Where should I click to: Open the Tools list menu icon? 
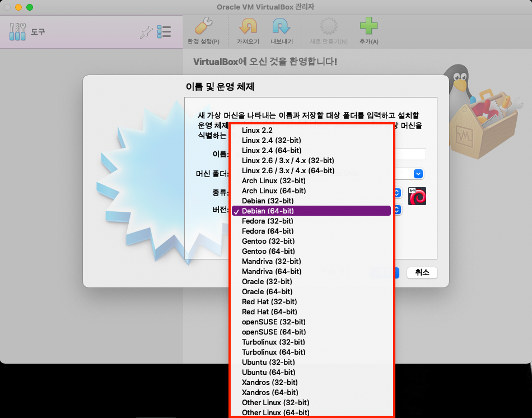pos(164,32)
